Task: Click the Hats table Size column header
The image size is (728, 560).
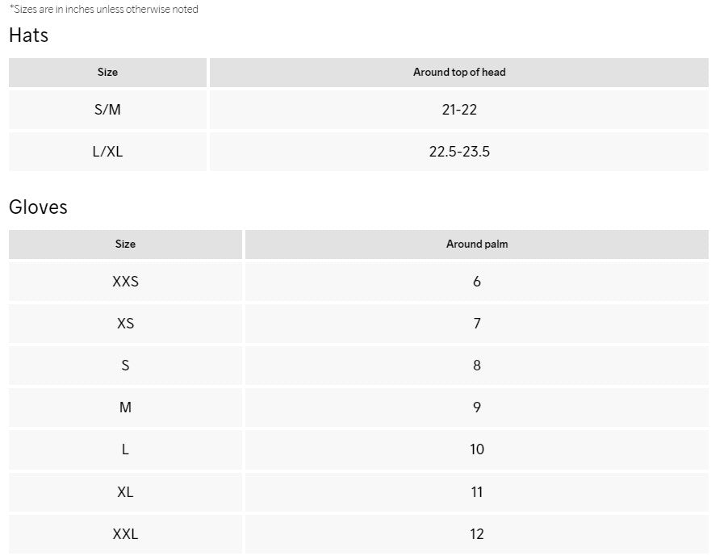Action: (x=107, y=73)
